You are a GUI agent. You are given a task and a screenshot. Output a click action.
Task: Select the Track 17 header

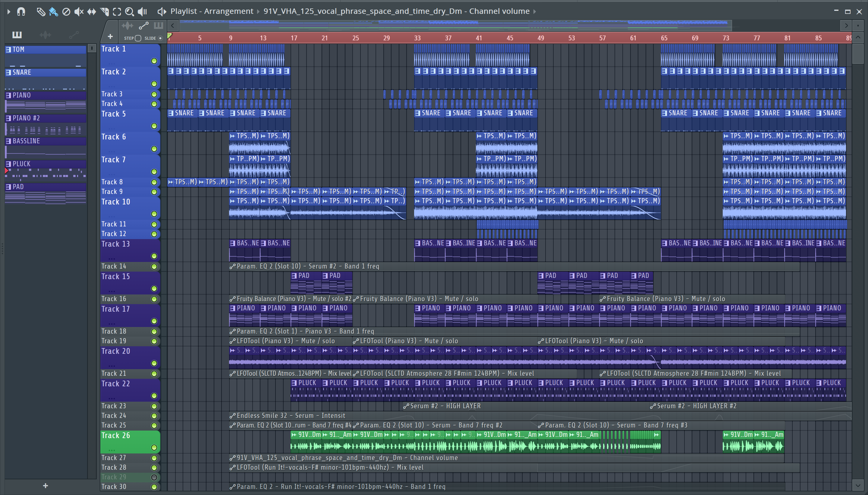130,316
